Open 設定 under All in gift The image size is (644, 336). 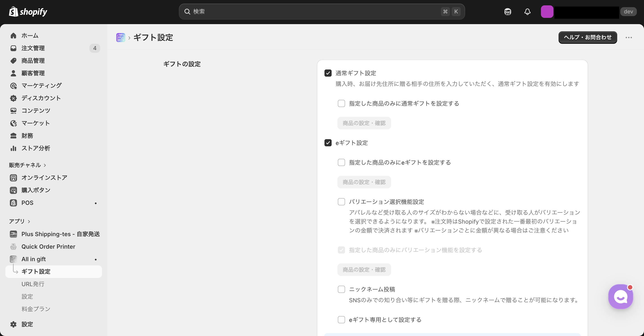(x=27, y=296)
